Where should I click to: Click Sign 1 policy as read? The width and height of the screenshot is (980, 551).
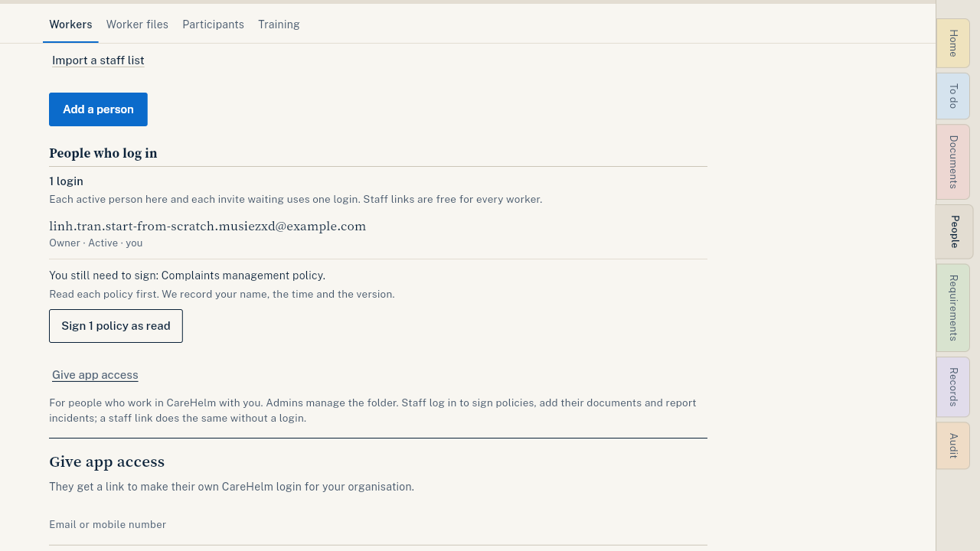116,326
